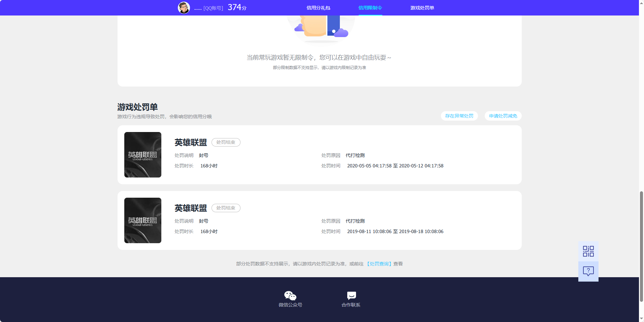The image size is (644, 322).
Task: Click the 合作联系 chat bubble icon
Action: (x=351, y=296)
